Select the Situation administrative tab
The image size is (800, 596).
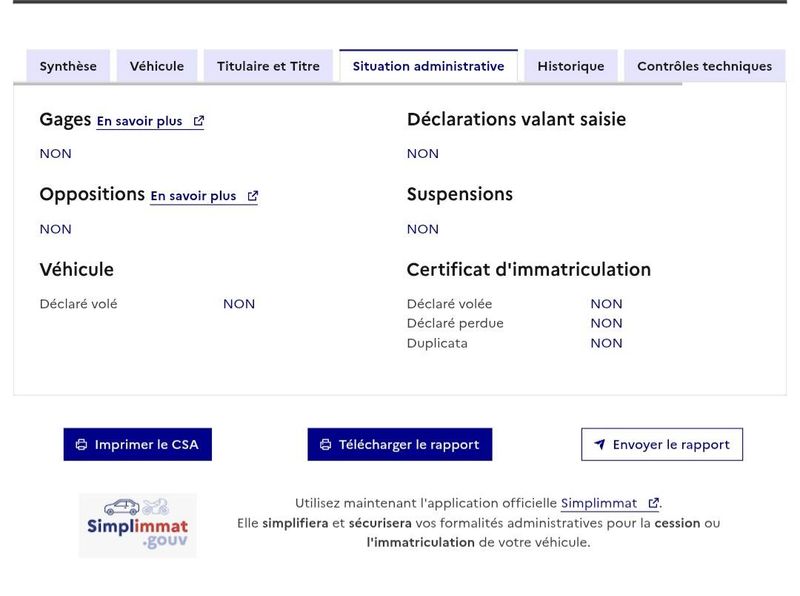pyautogui.click(x=428, y=66)
